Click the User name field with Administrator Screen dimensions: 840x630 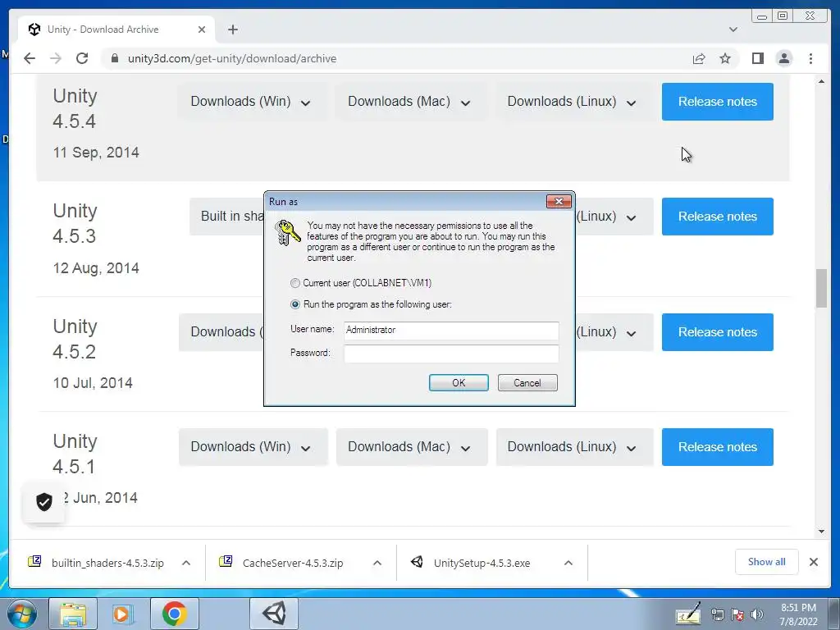tap(451, 330)
